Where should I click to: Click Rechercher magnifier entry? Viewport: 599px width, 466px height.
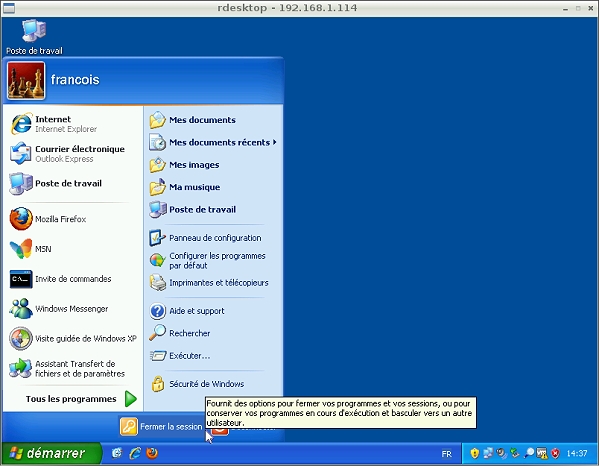pyautogui.click(x=213, y=333)
